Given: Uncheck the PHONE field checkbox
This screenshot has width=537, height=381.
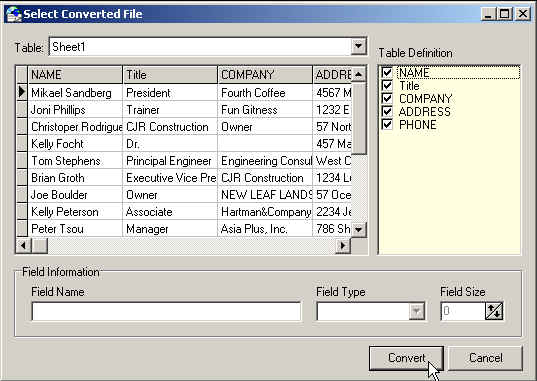Looking at the screenshot, I should [x=387, y=124].
